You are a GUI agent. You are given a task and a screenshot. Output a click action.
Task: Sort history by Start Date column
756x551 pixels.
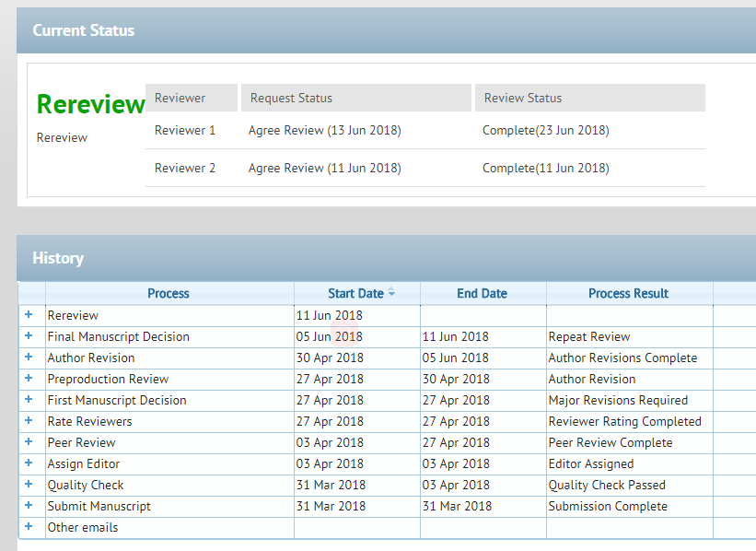pyautogui.click(x=355, y=293)
